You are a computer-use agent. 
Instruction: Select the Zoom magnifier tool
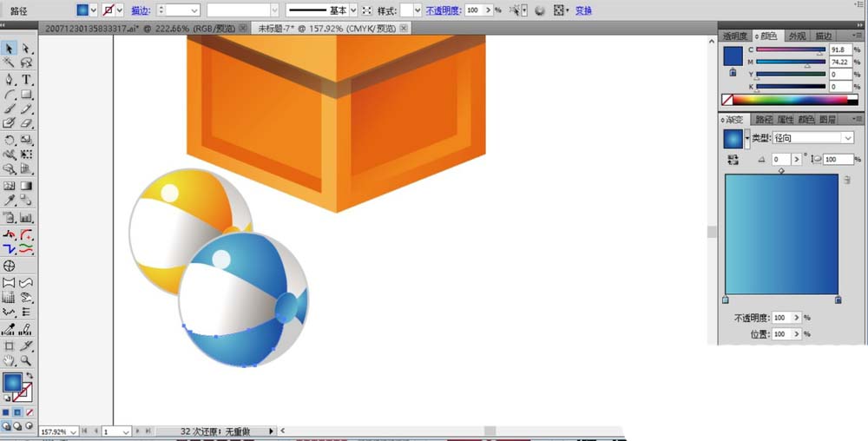(x=26, y=361)
